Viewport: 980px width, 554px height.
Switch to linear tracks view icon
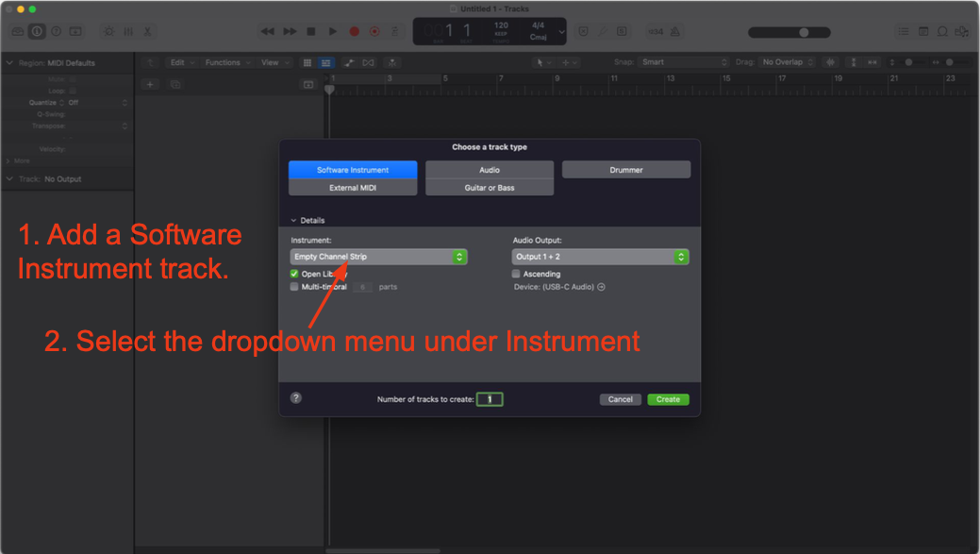click(325, 62)
